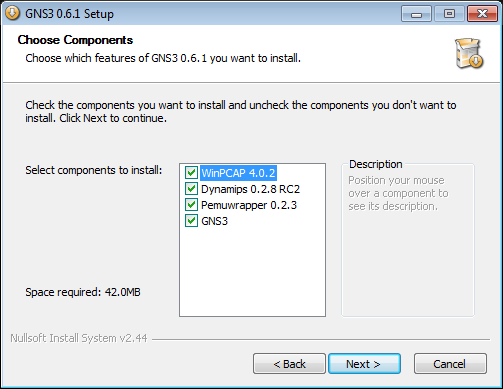Screen dimensions: 503x389
Task: Highlight the Dynamips 0.2.8 RC2 entry
Action: tap(250, 189)
